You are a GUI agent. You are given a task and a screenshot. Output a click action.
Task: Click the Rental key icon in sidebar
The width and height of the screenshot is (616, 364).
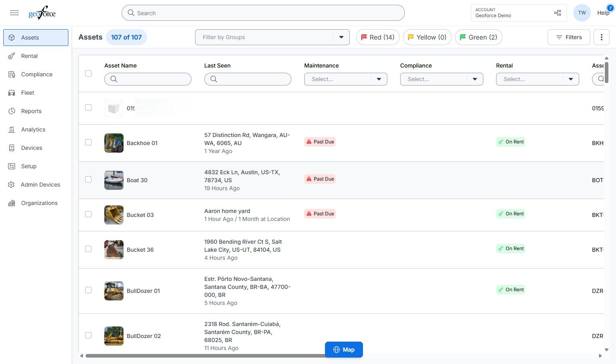click(x=12, y=56)
